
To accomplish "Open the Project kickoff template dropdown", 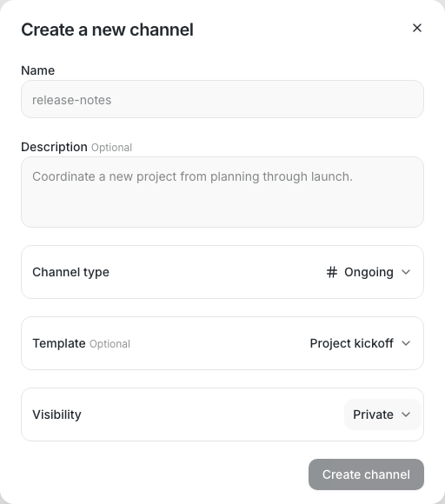I will (360, 343).
